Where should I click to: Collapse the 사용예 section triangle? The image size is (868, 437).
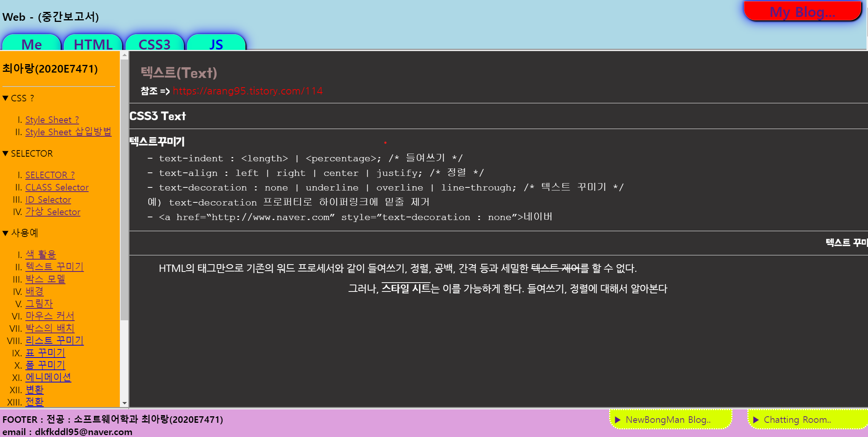(5, 233)
